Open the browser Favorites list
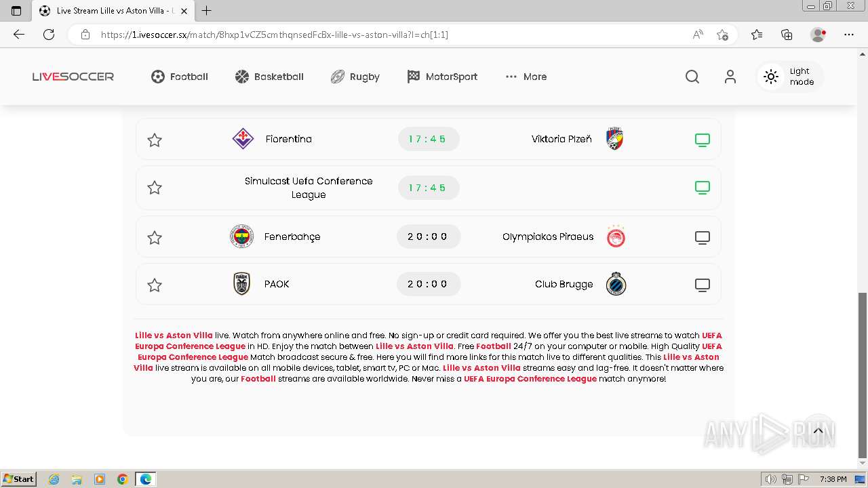The height and width of the screenshot is (488, 868). tap(757, 35)
